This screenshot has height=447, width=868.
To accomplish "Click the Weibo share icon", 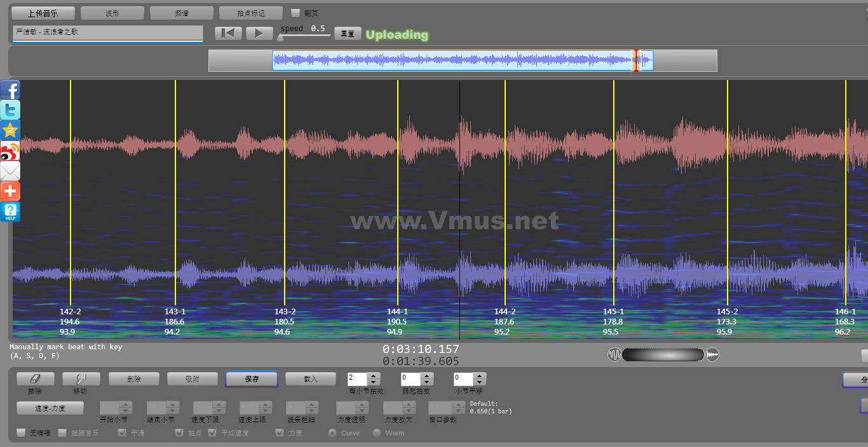I will tap(10, 150).
